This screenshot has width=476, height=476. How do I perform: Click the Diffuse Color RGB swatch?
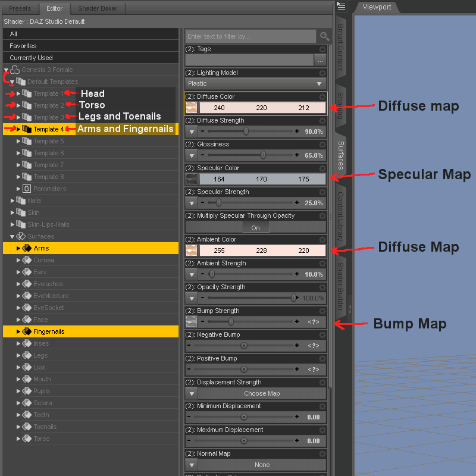(262, 108)
